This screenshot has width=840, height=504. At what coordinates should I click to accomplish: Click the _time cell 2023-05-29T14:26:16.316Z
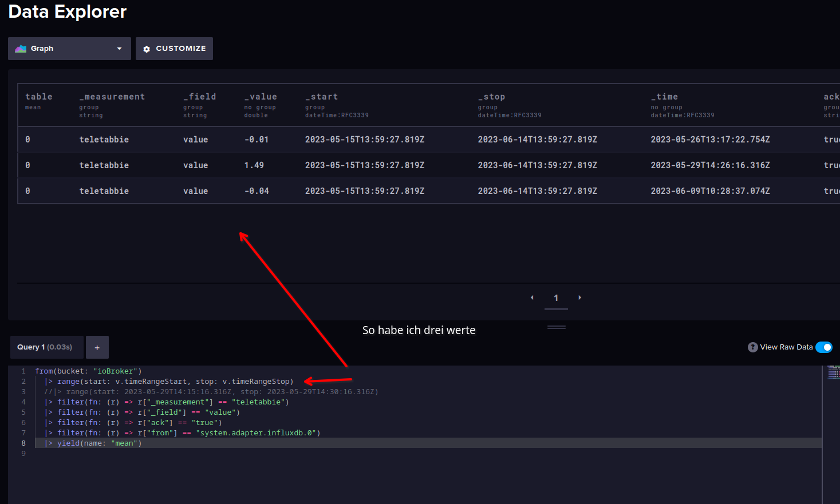pos(711,165)
